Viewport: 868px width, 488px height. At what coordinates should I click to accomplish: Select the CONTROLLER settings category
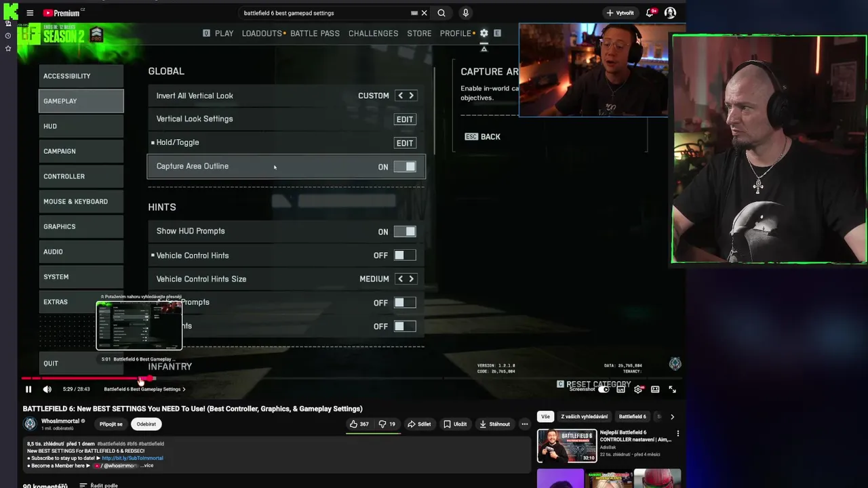[81, 176]
